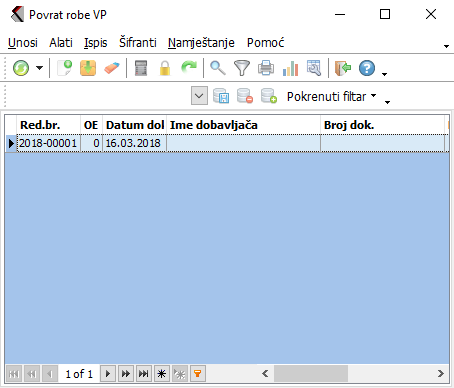Open the Ispis menu
The height and width of the screenshot is (388, 454).
pyautogui.click(x=96, y=43)
